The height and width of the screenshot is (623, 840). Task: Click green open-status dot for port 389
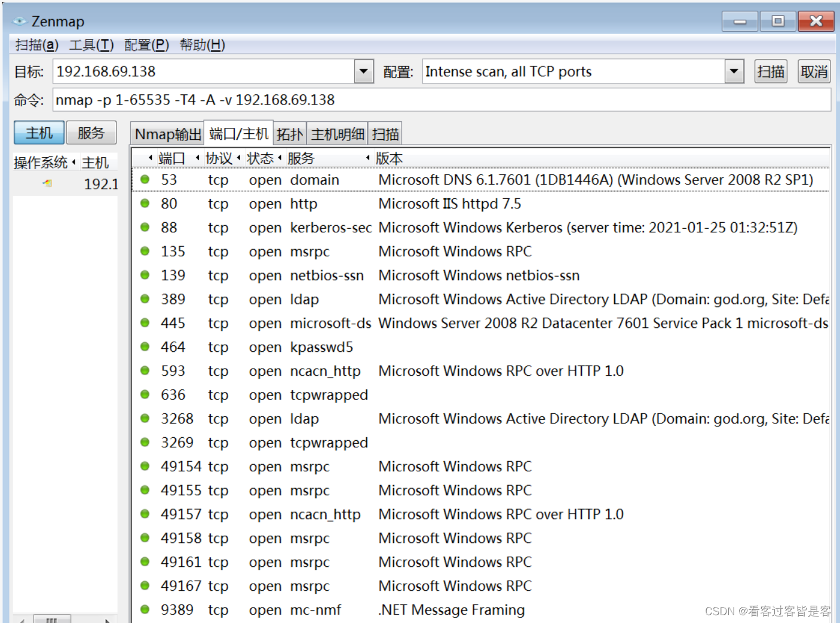(x=145, y=299)
